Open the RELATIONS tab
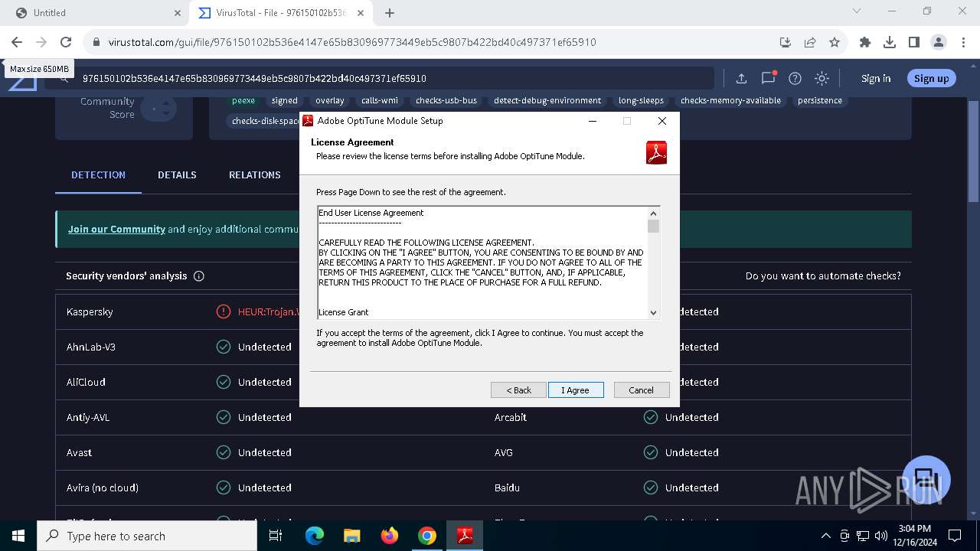This screenshot has height=551, width=980. pyautogui.click(x=255, y=175)
